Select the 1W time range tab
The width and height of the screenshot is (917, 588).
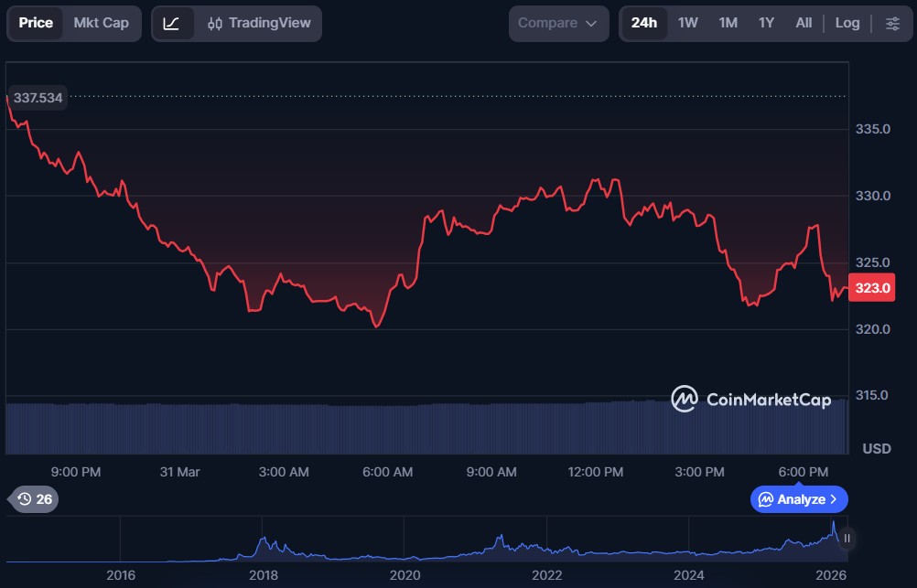click(688, 23)
